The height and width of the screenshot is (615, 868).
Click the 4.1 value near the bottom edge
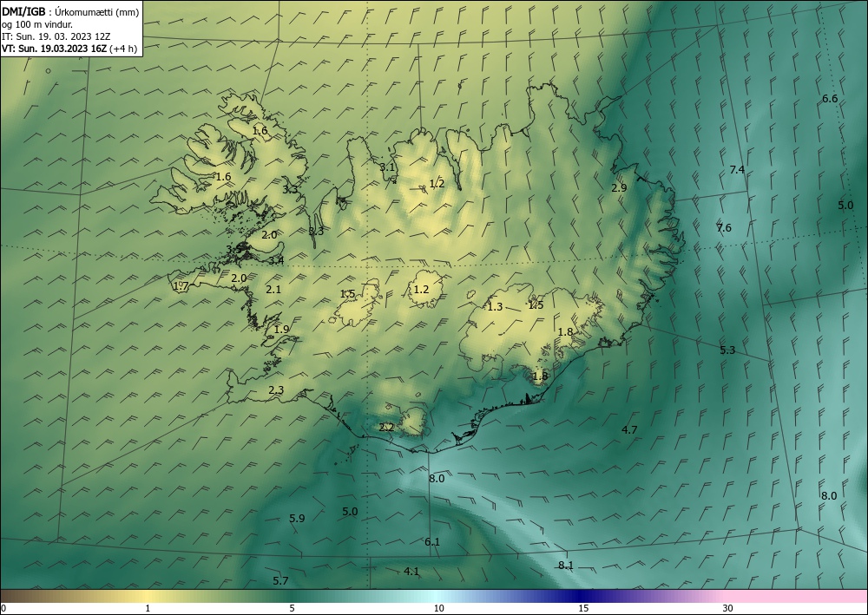[411, 572]
